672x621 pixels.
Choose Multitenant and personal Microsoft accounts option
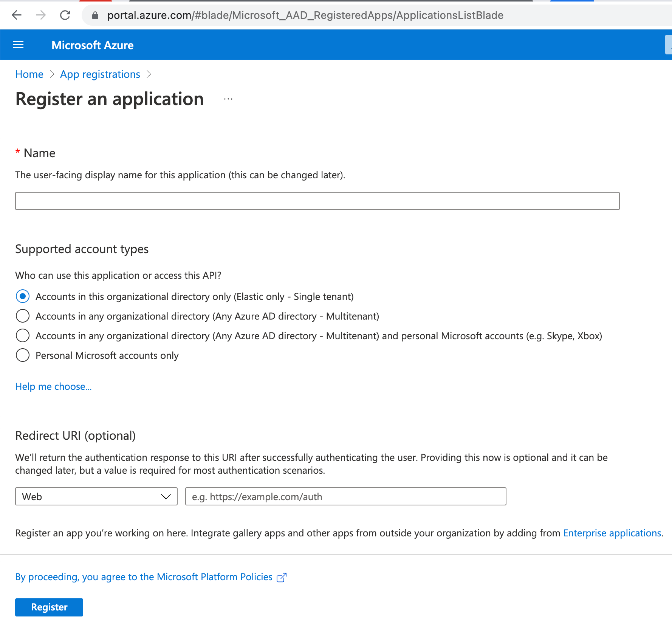pyautogui.click(x=22, y=335)
